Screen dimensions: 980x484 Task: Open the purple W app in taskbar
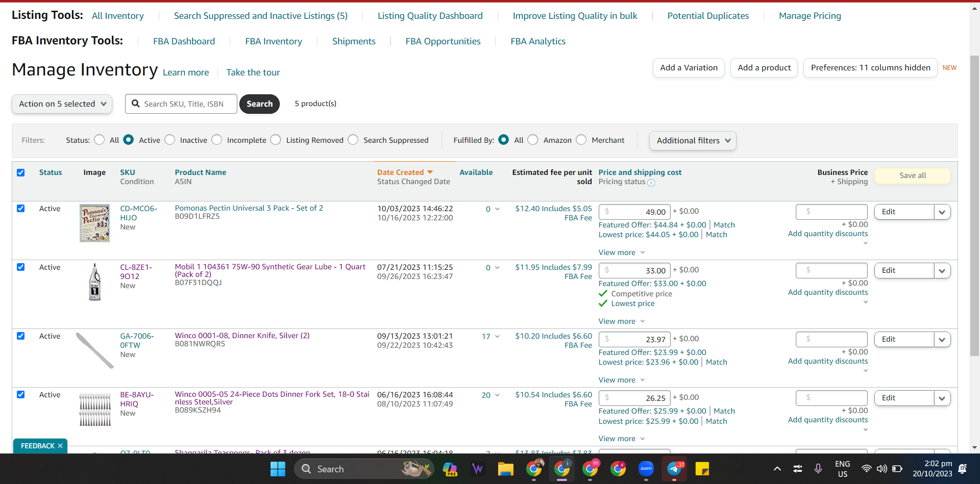(478, 469)
